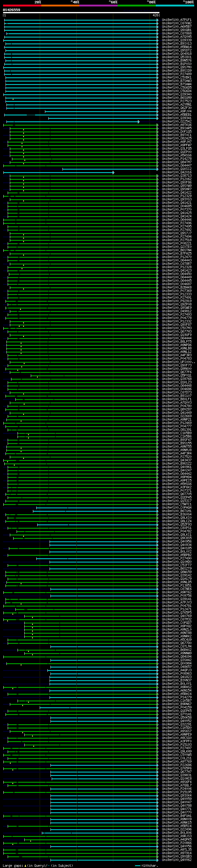The image size is (197, 868).
Task: Click the red ~20% identity legend segment
Action: [22, 6]
